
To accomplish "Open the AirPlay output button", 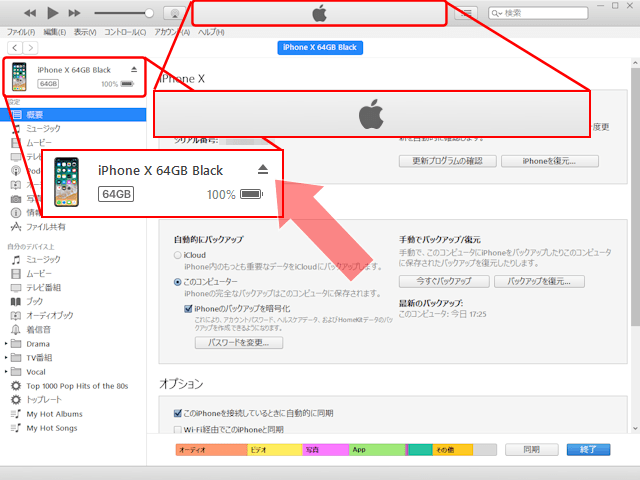I will click(175, 13).
